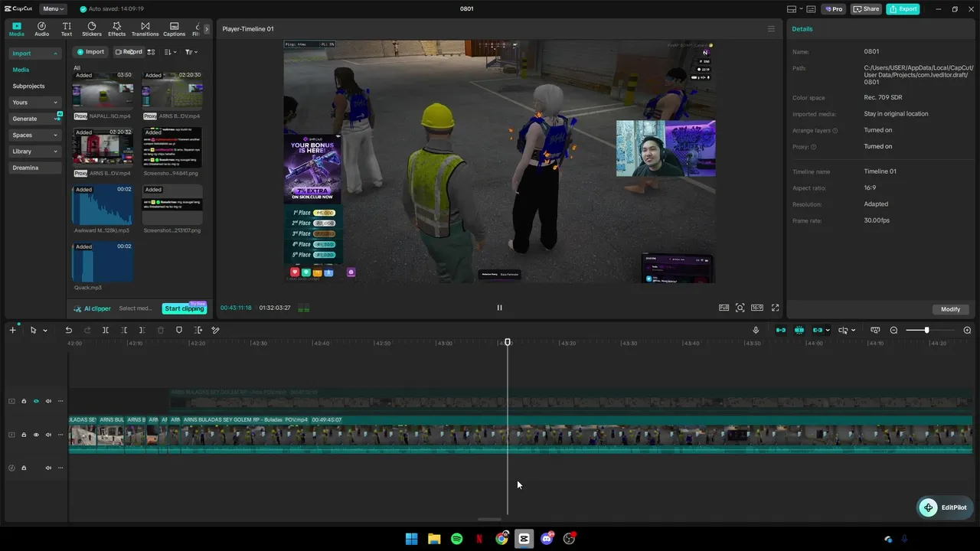Pause the video playback
Image resolution: width=980 pixels, height=551 pixels.
[x=499, y=308]
